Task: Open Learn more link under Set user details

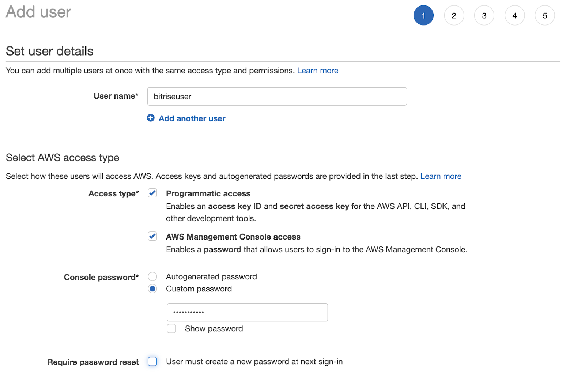Action: 318,71
